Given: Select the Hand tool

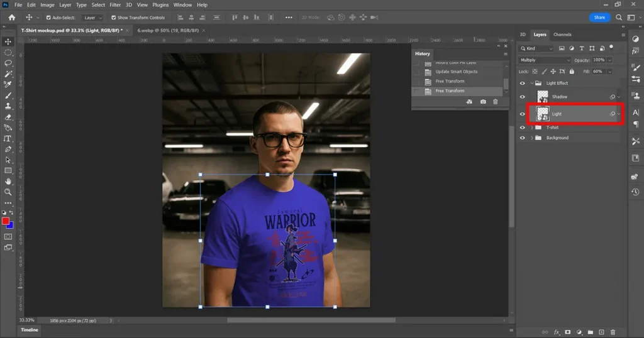Looking at the screenshot, I should pyautogui.click(x=8, y=182).
